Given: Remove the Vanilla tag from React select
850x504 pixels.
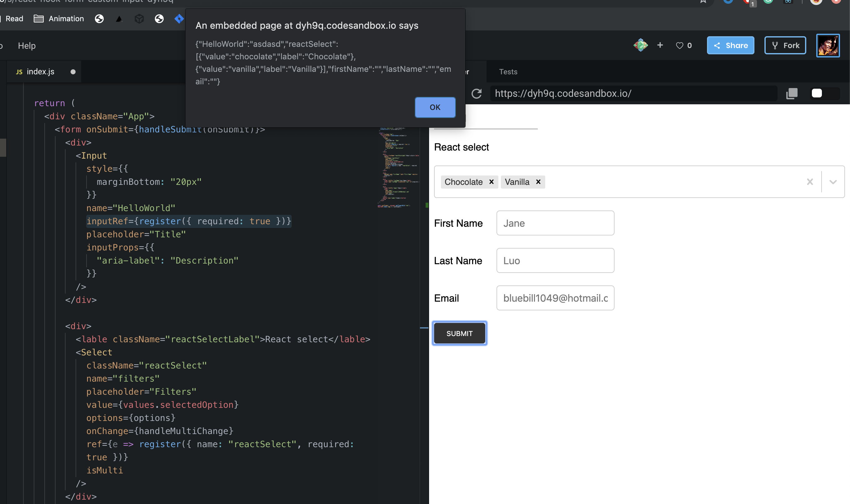Looking at the screenshot, I should click(x=538, y=182).
